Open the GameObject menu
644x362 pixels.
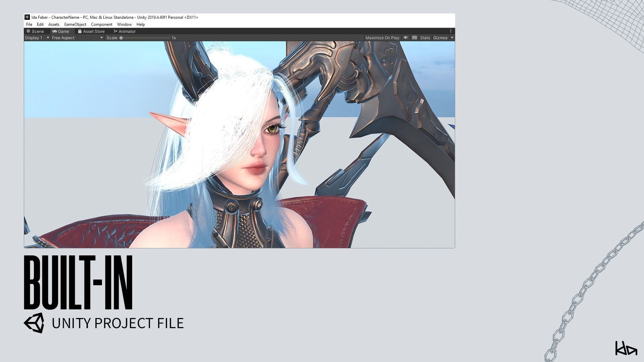[x=75, y=24]
